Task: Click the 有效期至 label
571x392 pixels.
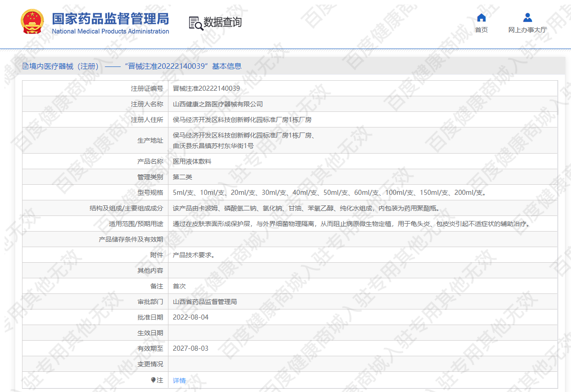Action: click(x=150, y=348)
